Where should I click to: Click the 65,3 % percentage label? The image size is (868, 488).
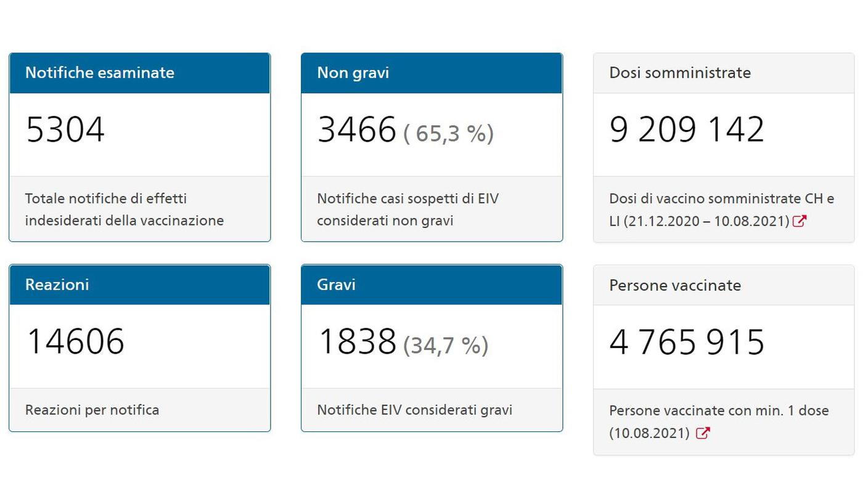[x=448, y=133]
